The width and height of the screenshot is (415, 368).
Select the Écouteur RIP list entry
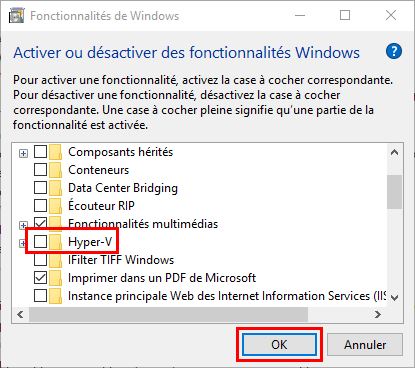[x=101, y=206]
